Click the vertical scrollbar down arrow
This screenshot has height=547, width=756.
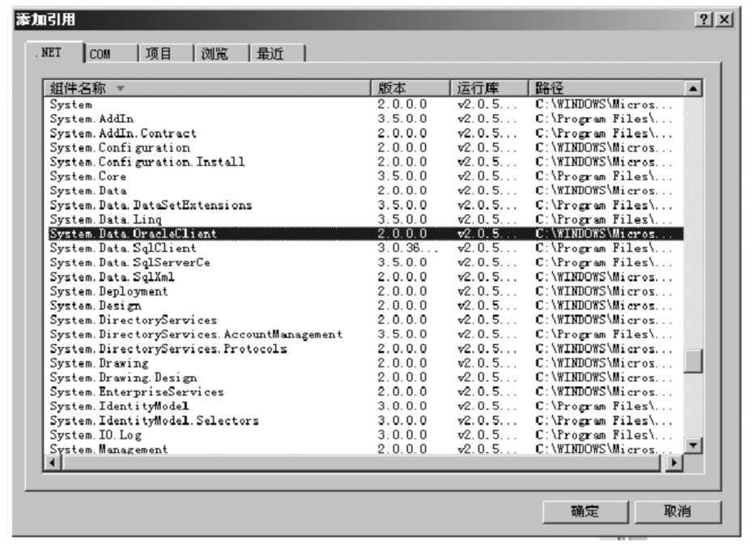point(693,445)
